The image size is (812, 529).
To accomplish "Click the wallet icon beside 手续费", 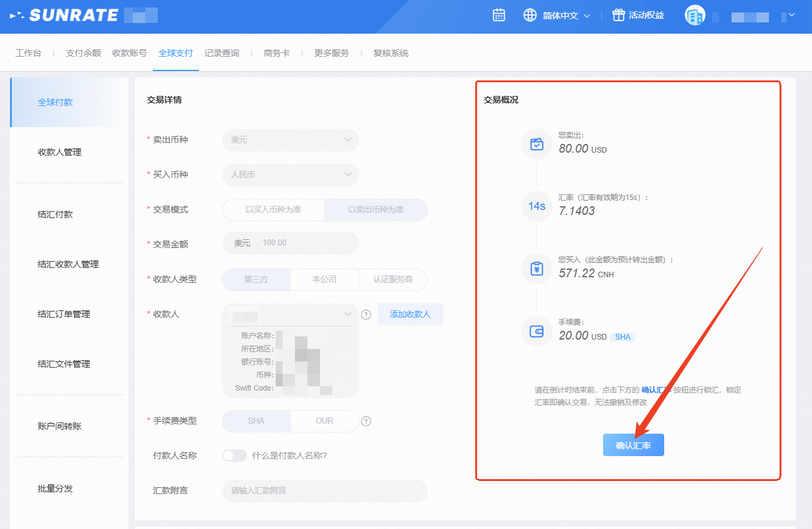I will point(536,331).
